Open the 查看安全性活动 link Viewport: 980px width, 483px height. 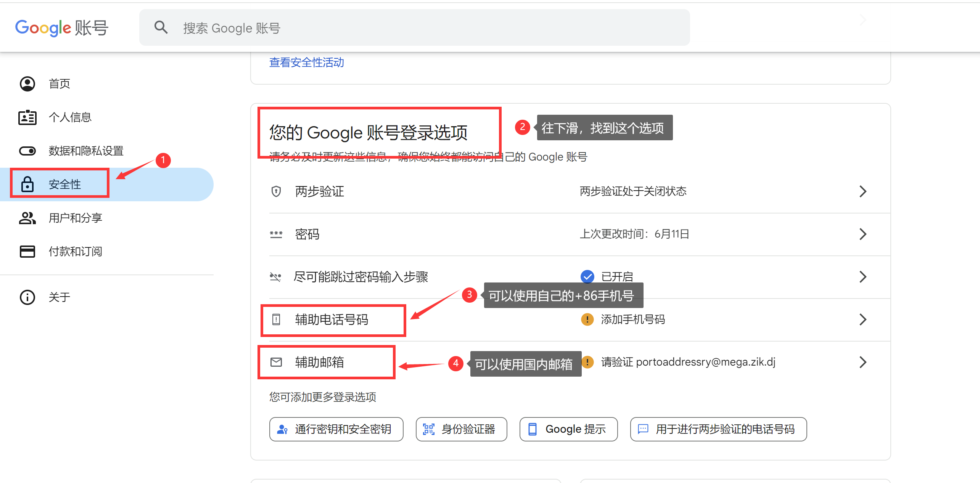pyautogui.click(x=306, y=63)
